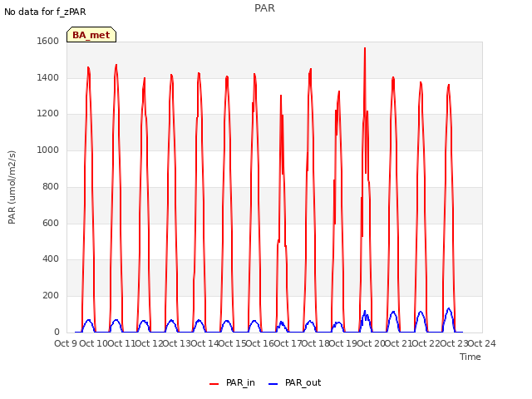Click the highest PAR_in spike near 1570
The width and height of the screenshot is (532, 399).
click(365, 48)
